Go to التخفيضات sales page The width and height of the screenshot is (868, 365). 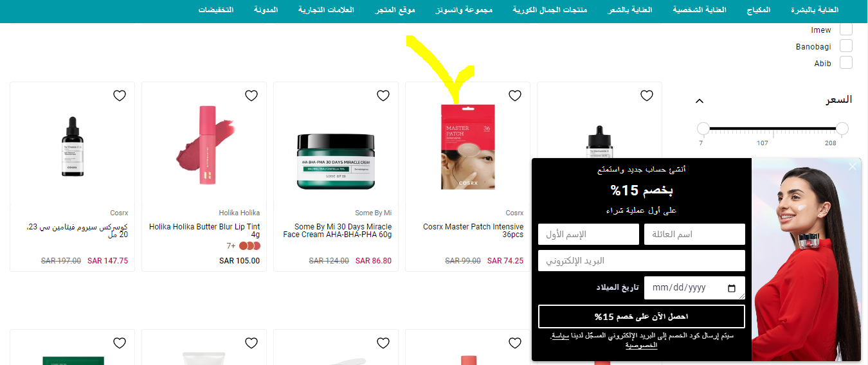[216, 10]
